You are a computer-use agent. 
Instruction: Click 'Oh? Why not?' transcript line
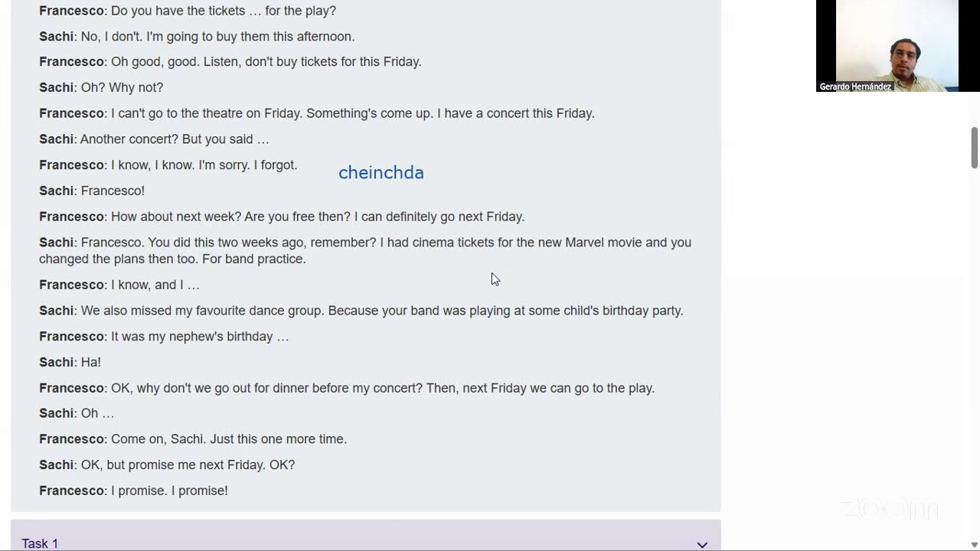coord(101,87)
